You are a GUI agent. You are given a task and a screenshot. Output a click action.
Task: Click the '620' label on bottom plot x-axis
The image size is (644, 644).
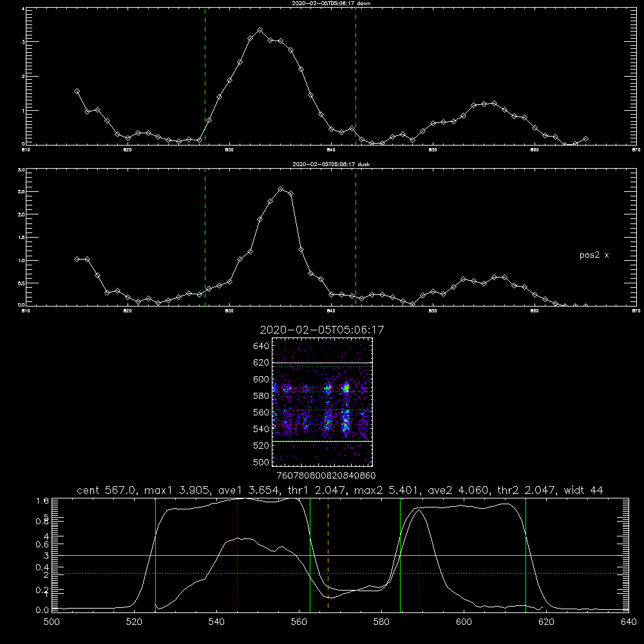(546, 622)
